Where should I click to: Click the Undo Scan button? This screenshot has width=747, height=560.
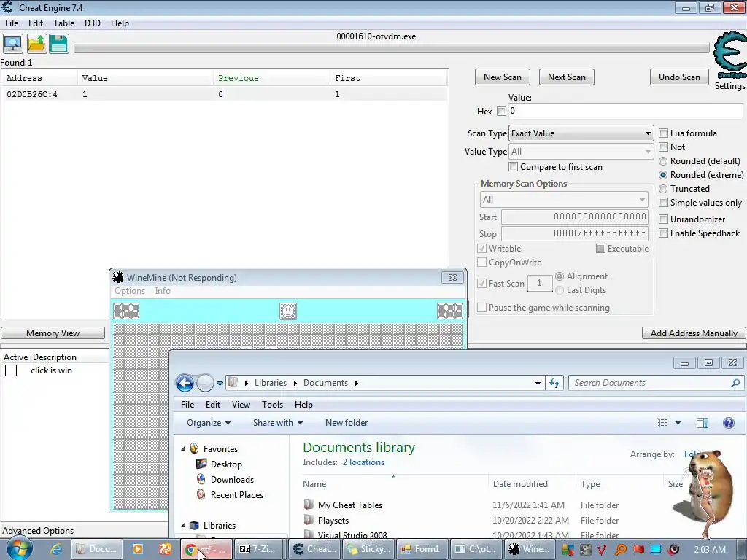point(679,77)
